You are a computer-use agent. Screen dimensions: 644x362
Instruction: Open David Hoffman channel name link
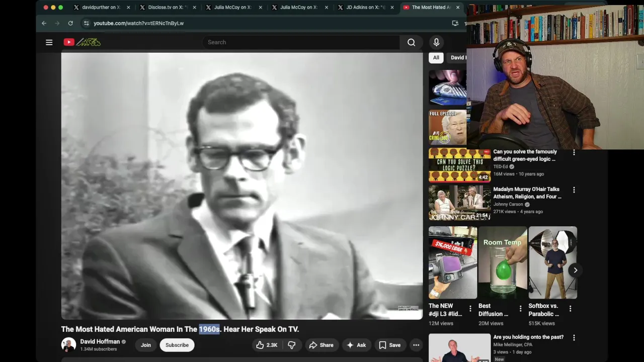(x=100, y=341)
